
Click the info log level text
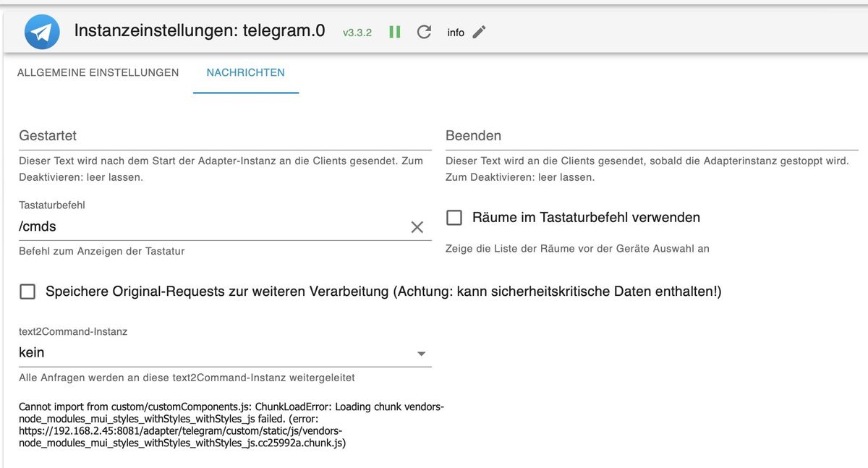click(x=456, y=33)
